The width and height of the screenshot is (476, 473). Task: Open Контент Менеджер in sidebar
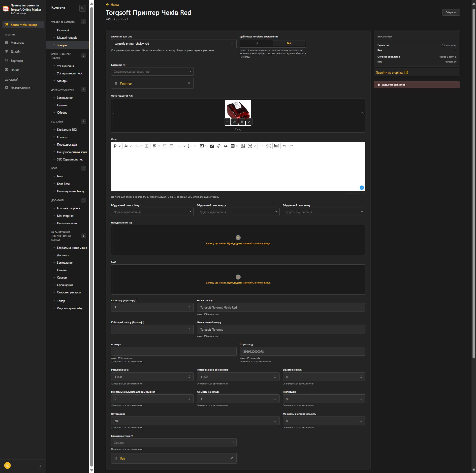pos(24,25)
